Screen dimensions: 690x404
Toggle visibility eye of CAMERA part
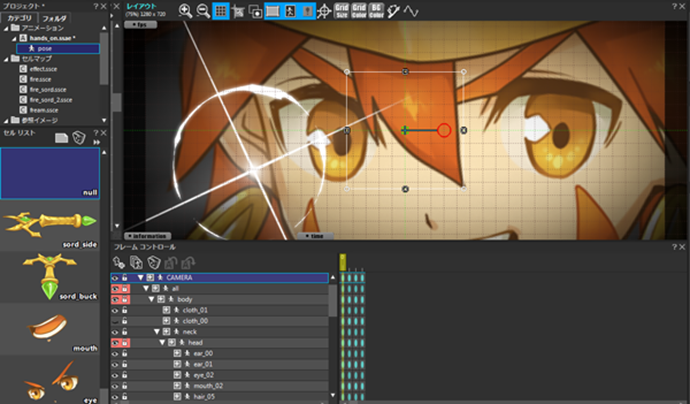(115, 278)
